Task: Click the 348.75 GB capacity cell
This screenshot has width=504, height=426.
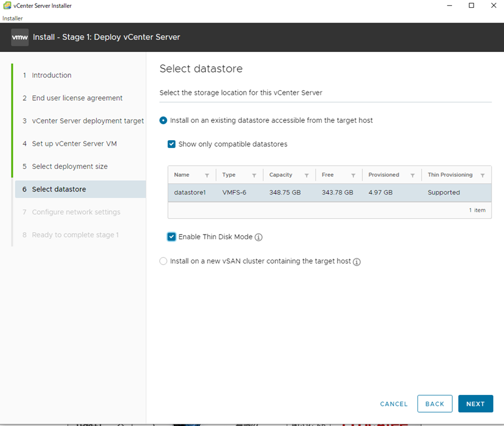Action: click(x=285, y=193)
